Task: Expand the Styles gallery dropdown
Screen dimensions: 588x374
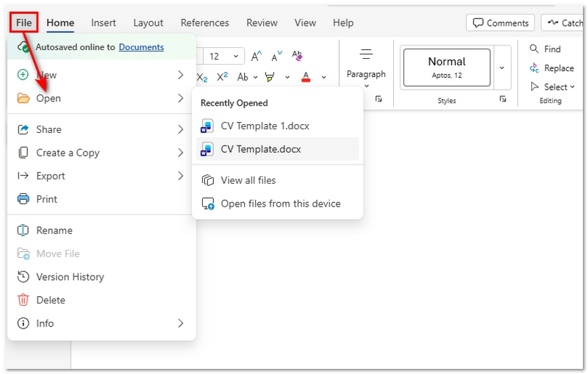Action: coord(502,68)
